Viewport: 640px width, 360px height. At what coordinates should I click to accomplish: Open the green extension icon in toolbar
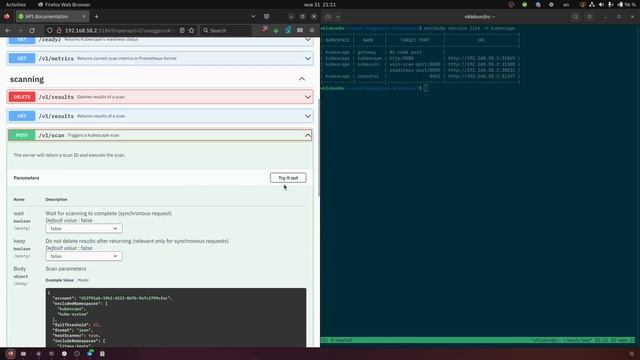(276, 30)
